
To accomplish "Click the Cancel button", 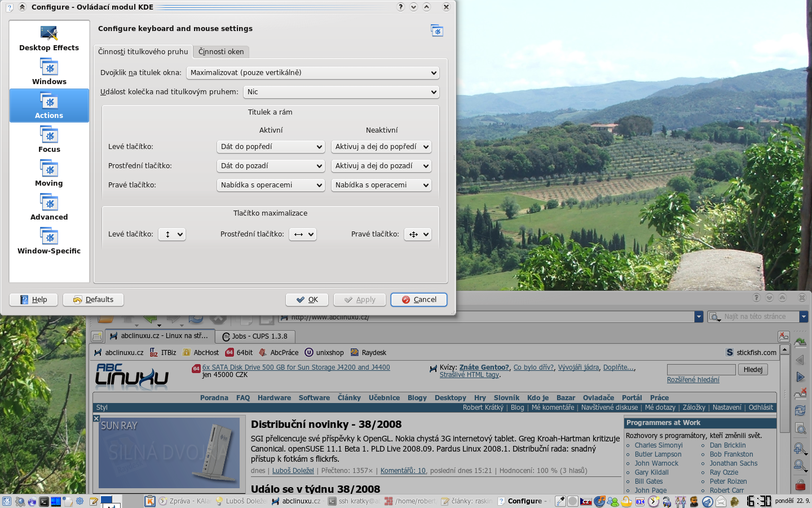I will [x=419, y=300].
